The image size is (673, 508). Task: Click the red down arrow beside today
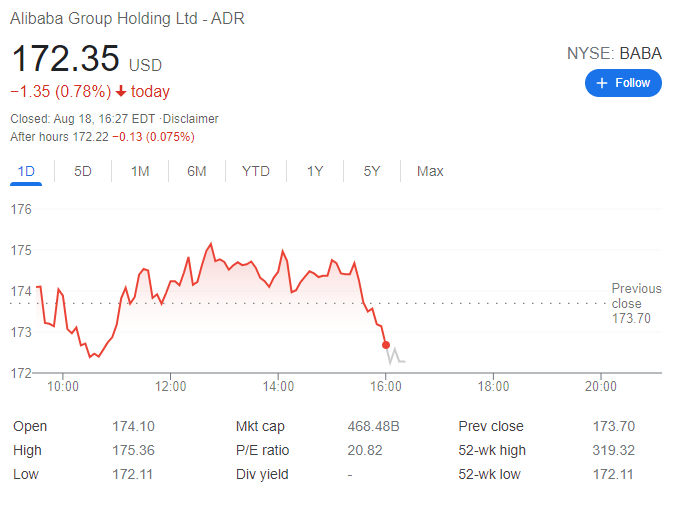[x=121, y=92]
